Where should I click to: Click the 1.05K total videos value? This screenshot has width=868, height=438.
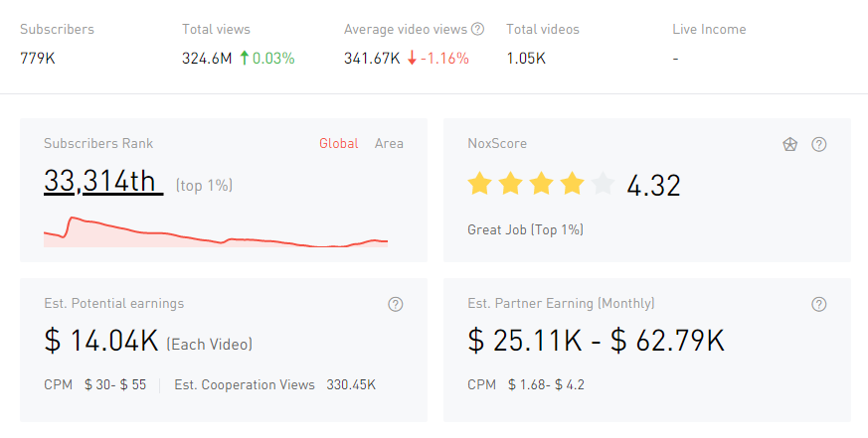coord(526,58)
